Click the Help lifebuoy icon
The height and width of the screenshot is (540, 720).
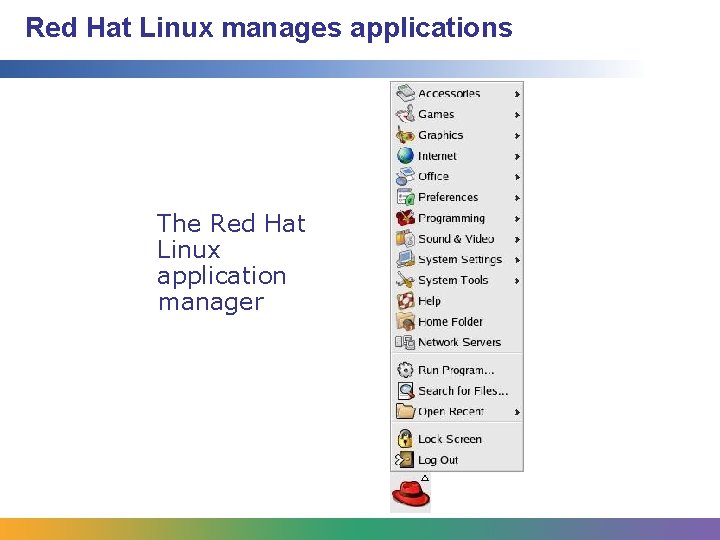coord(405,301)
